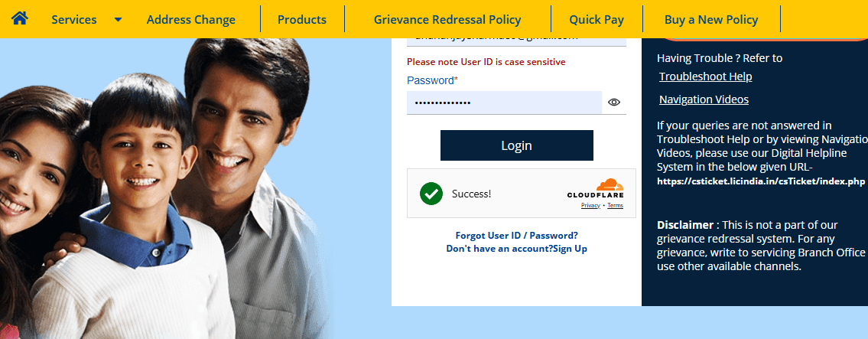Open the Cloudflare Privacy link
Image resolution: width=868 pixels, height=339 pixels.
(590, 206)
